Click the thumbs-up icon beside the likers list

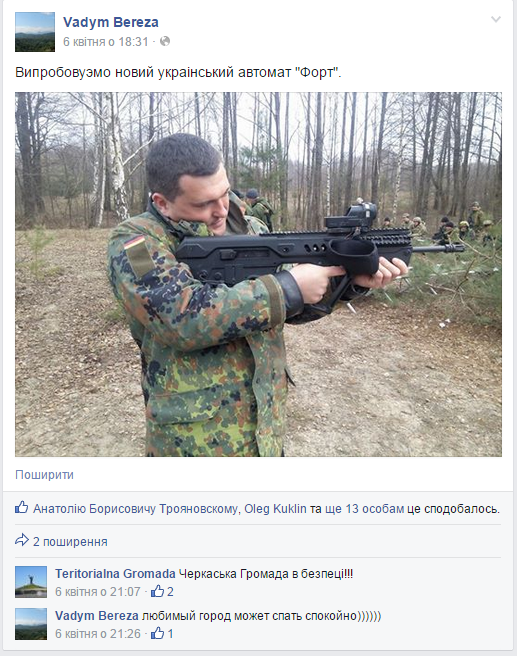pyautogui.click(x=22, y=507)
